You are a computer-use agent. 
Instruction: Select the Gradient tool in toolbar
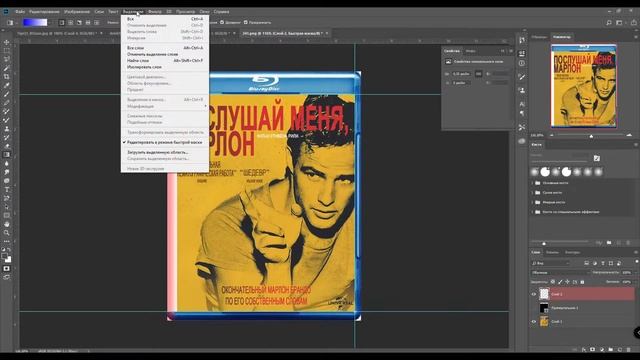(7, 155)
